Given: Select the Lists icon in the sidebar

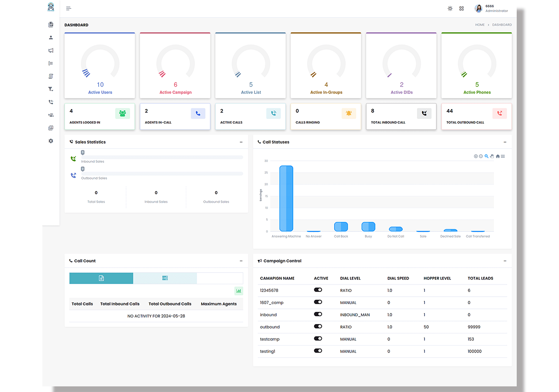Looking at the screenshot, I should pyautogui.click(x=51, y=63).
